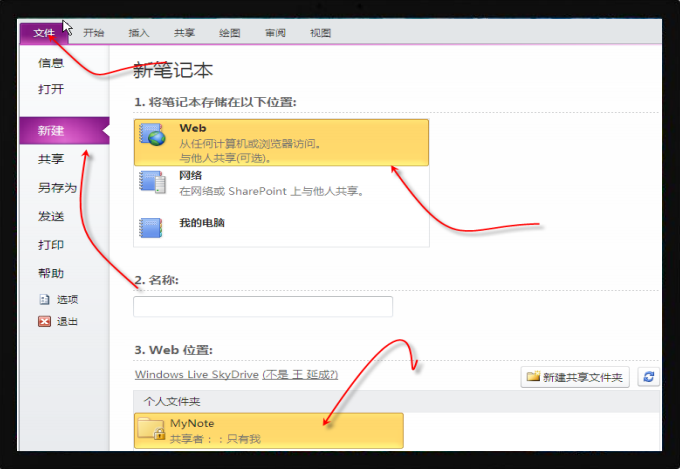Switch to the 绘图 tab
Viewport: 680px width, 469px height.
point(230,33)
